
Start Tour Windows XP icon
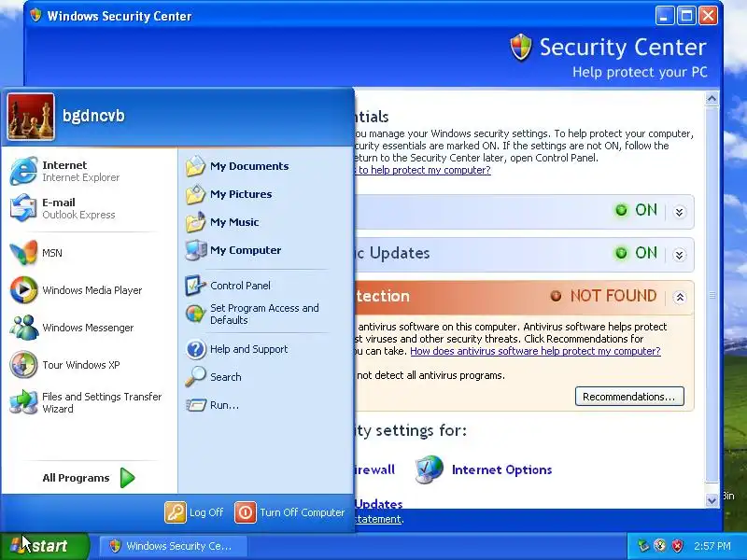tap(22, 365)
